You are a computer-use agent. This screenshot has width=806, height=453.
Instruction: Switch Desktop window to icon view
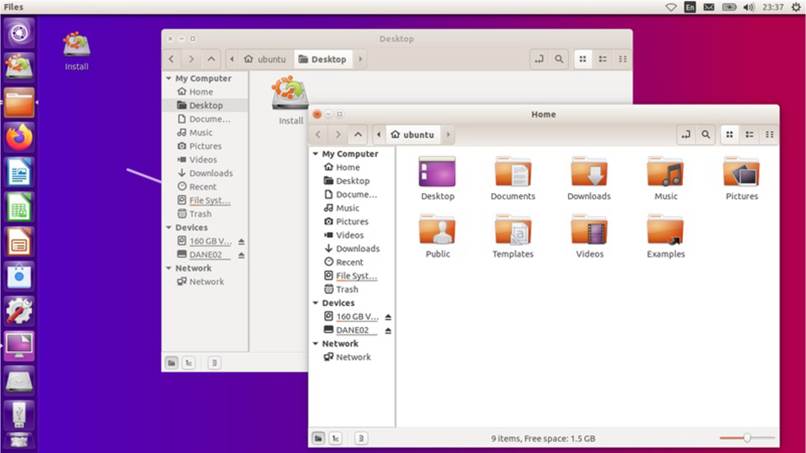pos(582,59)
